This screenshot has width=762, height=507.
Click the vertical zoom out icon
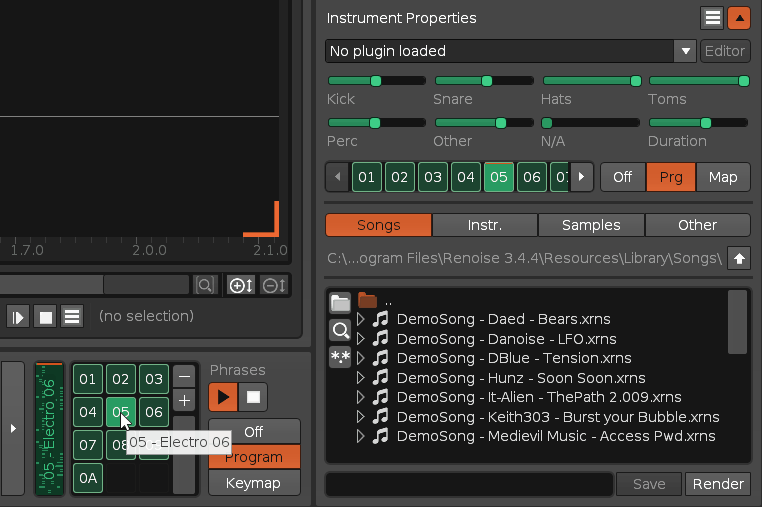coord(274,285)
